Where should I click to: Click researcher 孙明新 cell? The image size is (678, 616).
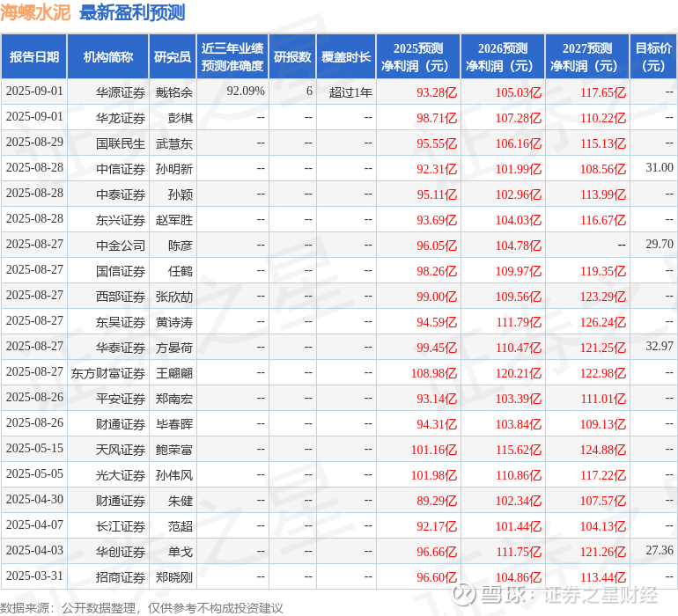pos(173,169)
